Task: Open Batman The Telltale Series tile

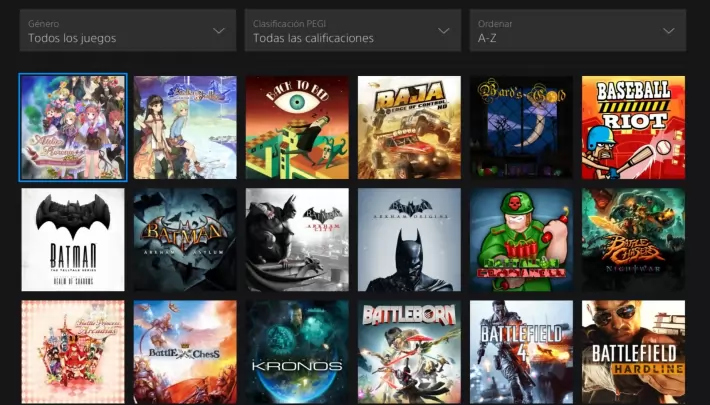Action: point(73,240)
